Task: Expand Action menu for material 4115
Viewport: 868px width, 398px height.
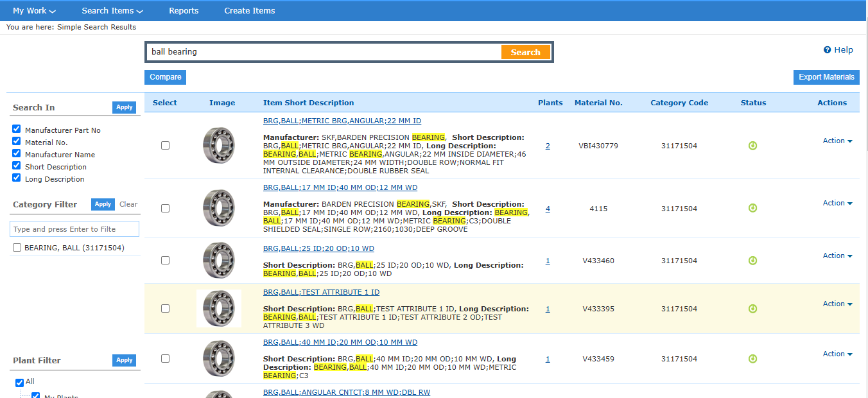Action: (x=837, y=203)
